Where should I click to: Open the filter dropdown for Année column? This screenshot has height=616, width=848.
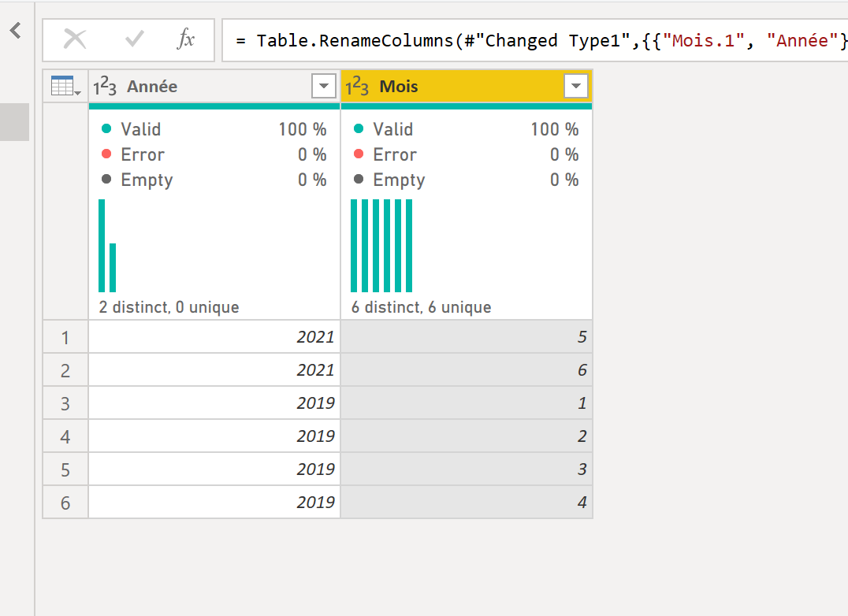(324, 86)
